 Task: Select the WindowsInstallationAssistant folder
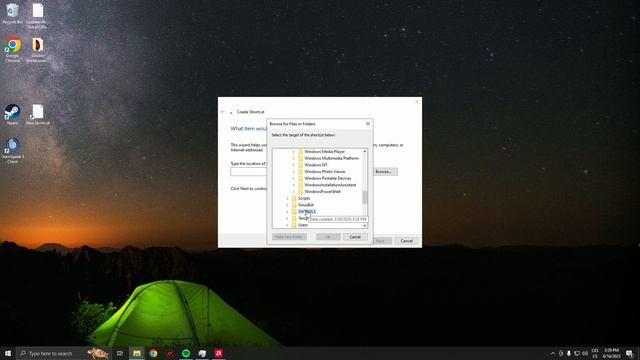point(330,185)
